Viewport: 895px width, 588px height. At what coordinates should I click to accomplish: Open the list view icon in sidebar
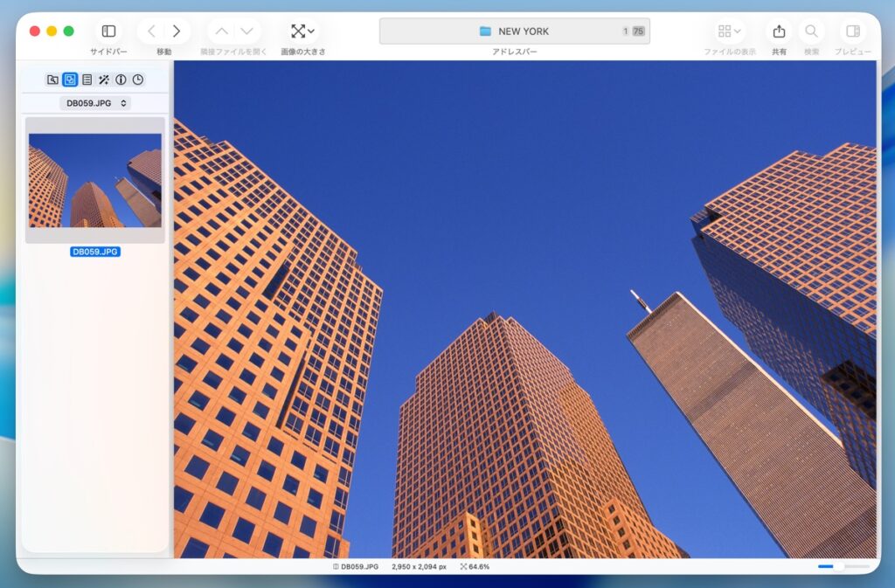[87, 80]
